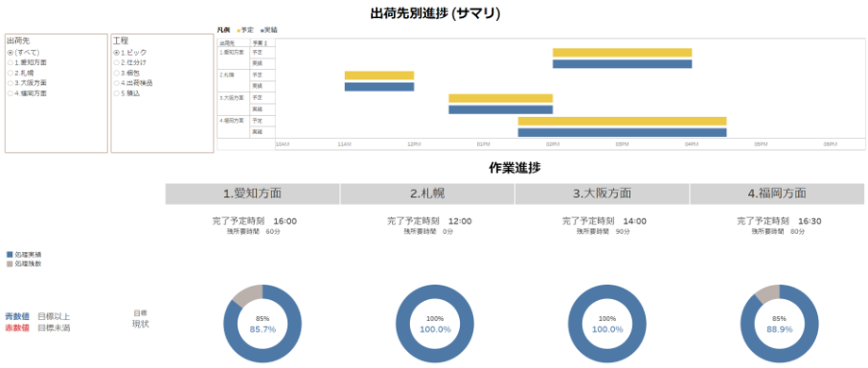Click the 4.福岡方面 gray column header
This screenshot has width=868, height=368.
click(x=777, y=193)
